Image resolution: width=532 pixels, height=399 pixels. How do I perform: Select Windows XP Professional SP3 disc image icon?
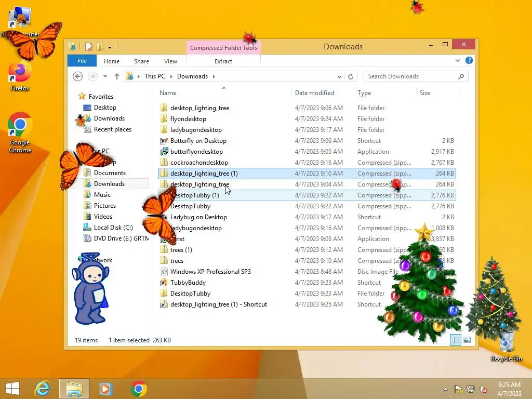pos(164,271)
